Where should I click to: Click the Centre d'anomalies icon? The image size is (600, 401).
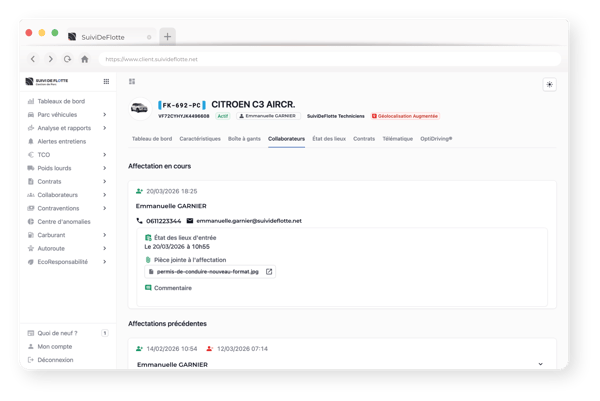[31, 222]
